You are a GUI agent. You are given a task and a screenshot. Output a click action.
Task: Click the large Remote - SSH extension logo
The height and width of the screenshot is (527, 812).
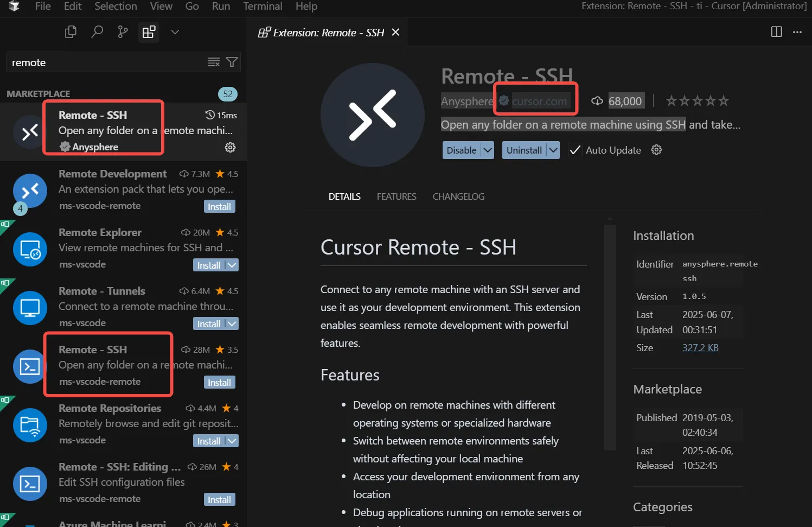pyautogui.click(x=372, y=115)
